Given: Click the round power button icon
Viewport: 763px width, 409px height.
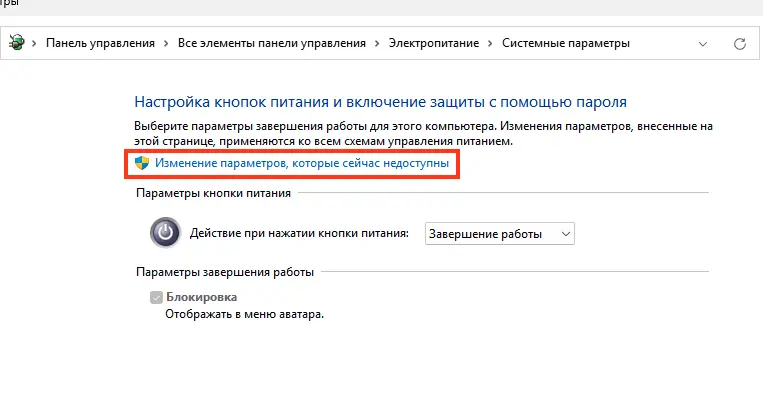Looking at the screenshot, I should (165, 232).
